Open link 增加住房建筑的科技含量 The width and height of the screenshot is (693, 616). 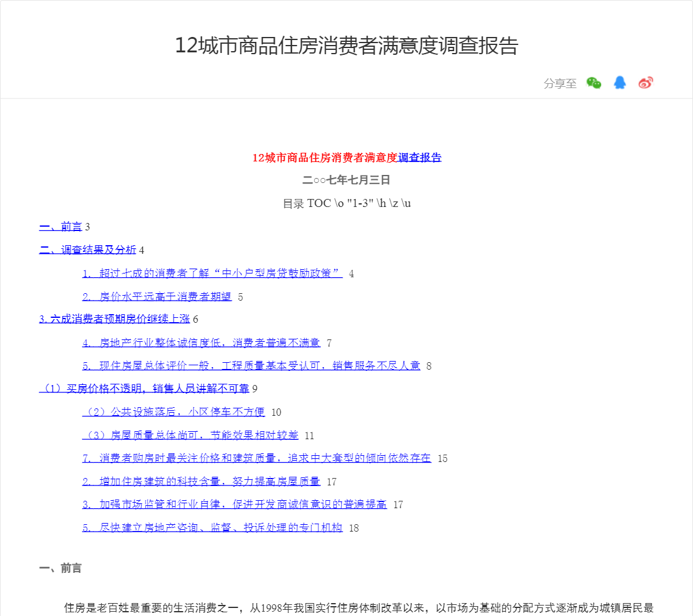[201, 481]
